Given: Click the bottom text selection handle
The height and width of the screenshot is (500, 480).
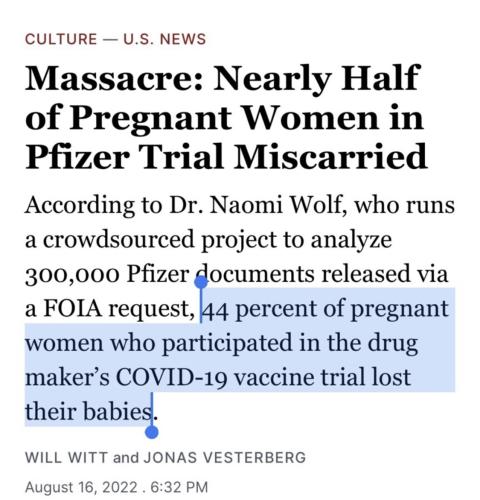Looking at the screenshot, I should (152, 432).
